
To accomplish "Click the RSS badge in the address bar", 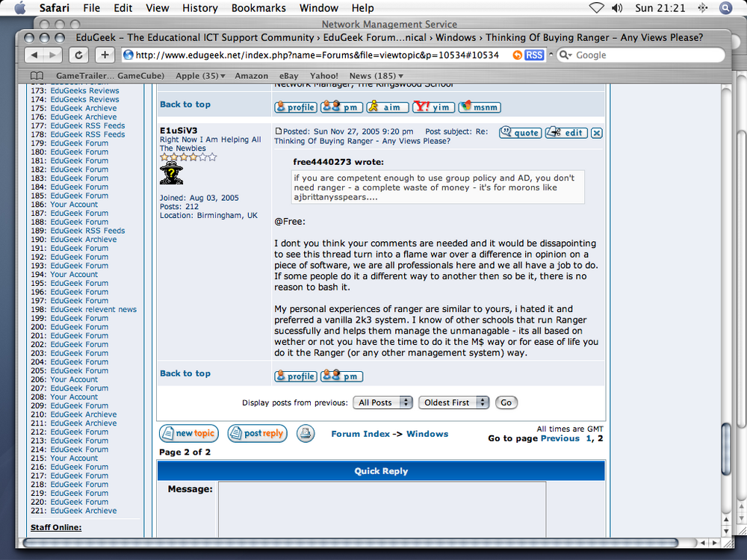I will (x=534, y=55).
